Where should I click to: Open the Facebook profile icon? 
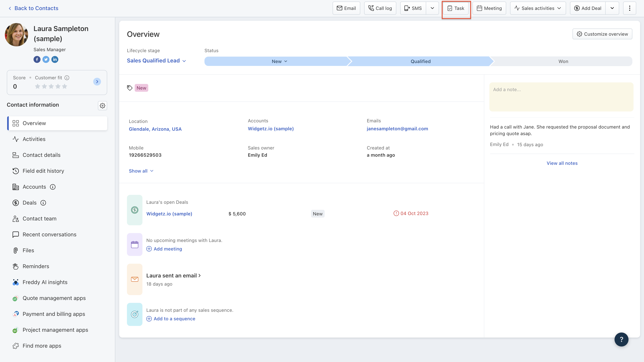37,60
